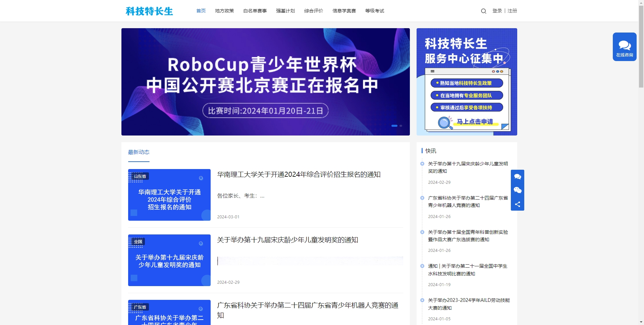Click the share icon in floating sidebar

click(x=517, y=204)
